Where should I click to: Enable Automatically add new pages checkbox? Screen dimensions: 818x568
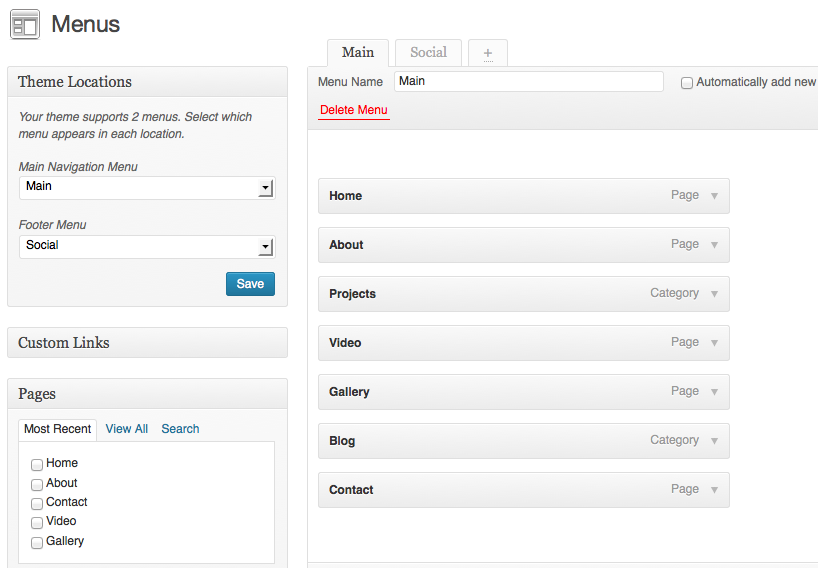pyautogui.click(x=687, y=83)
